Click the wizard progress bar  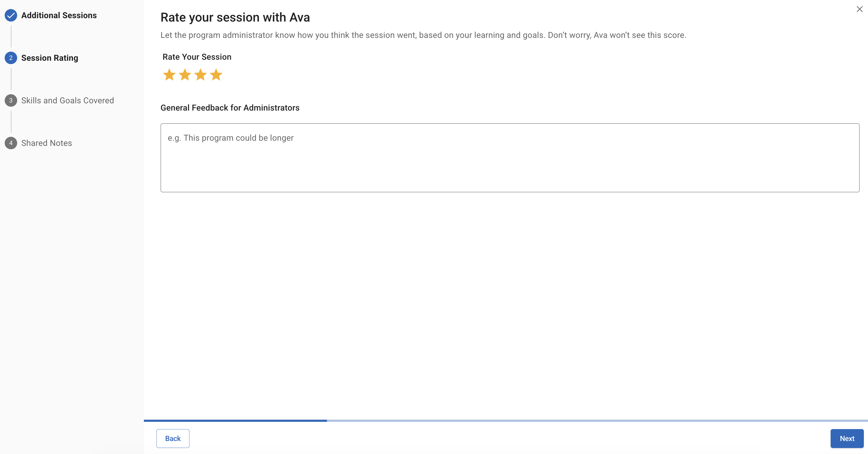pos(505,421)
